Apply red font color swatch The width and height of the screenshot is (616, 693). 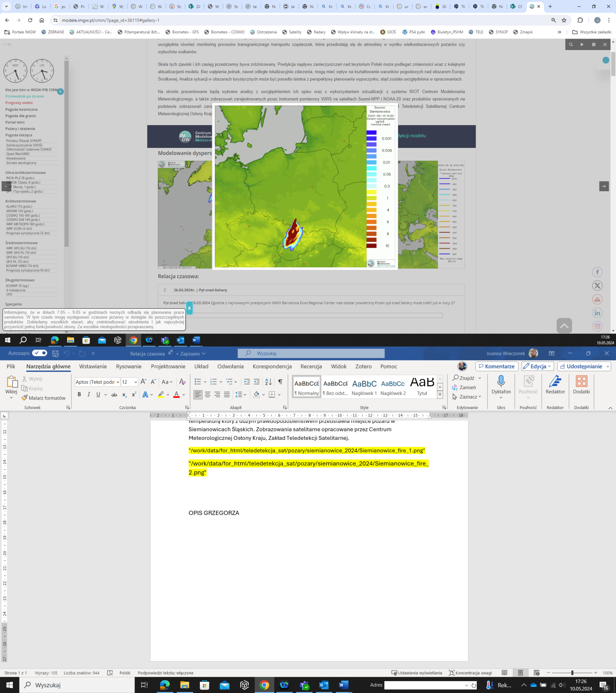(x=176, y=394)
